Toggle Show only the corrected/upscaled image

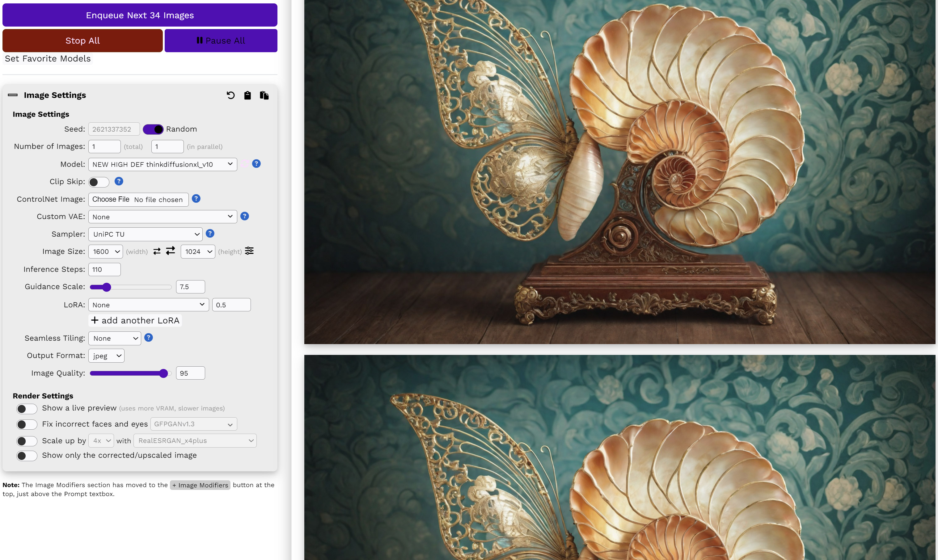click(27, 456)
